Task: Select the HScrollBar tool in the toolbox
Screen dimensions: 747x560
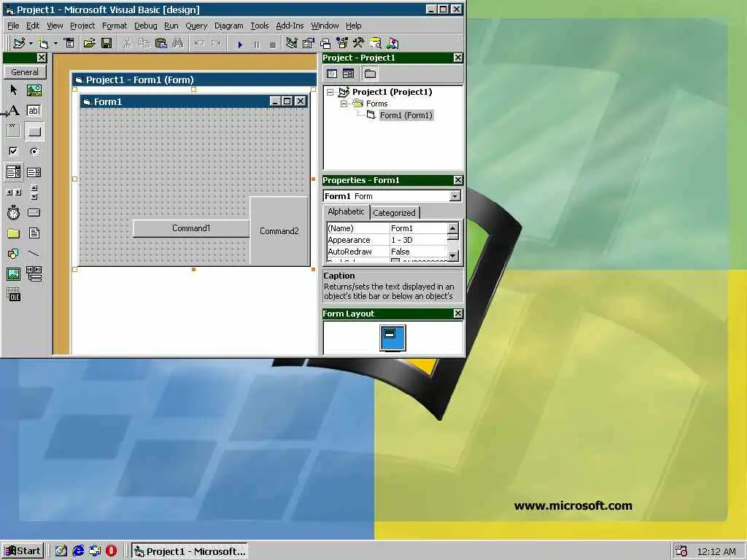Action: (x=13, y=192)
